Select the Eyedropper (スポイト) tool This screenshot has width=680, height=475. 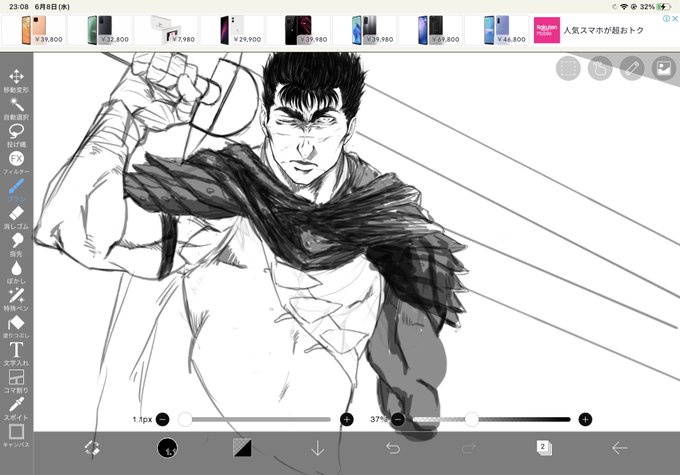pos(16,409)
